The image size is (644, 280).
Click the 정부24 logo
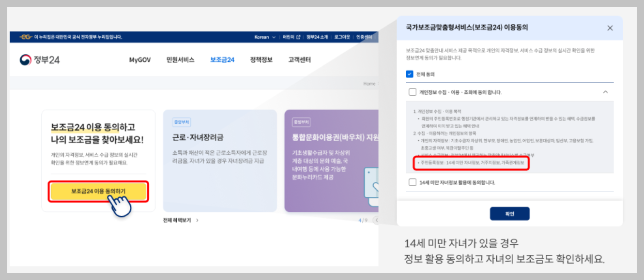click(x=40, y=60)
